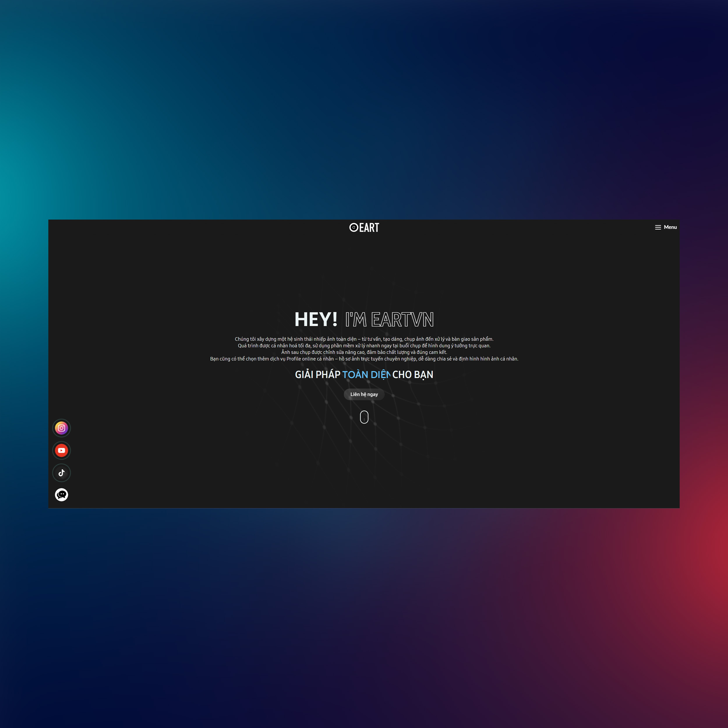Click the EART logo in header
The image size is (728, 728).
pyautogui.click(x=364, y=228)
